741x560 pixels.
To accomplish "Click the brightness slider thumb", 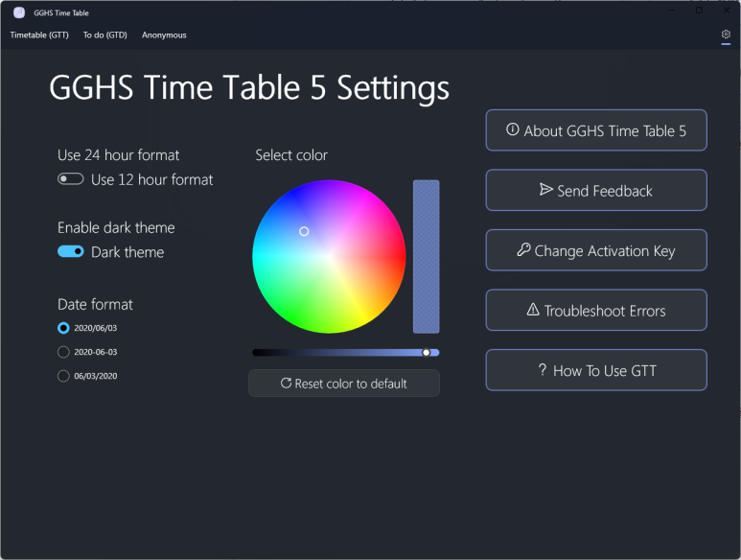I will (x=427, y=353).
